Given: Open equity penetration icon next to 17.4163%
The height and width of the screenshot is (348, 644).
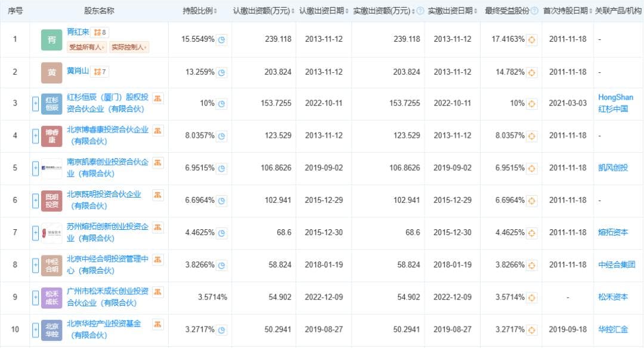Looking at the screenshot, I should pyautogui.click(x=532, y=39).
